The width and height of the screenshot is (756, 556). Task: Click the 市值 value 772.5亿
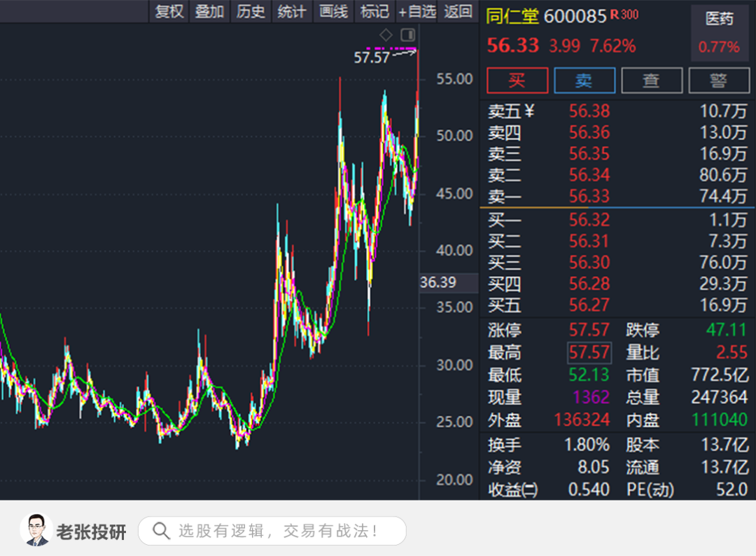click(720, 375)
